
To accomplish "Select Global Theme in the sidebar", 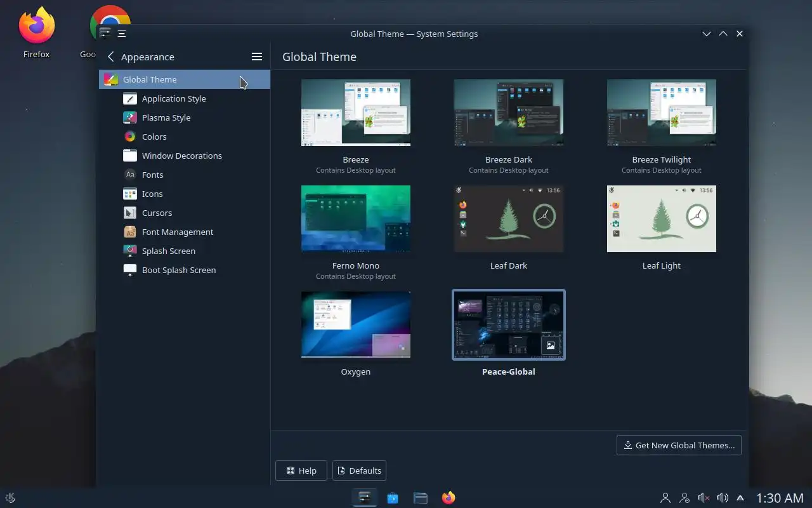I will click(x=184, y=79).
